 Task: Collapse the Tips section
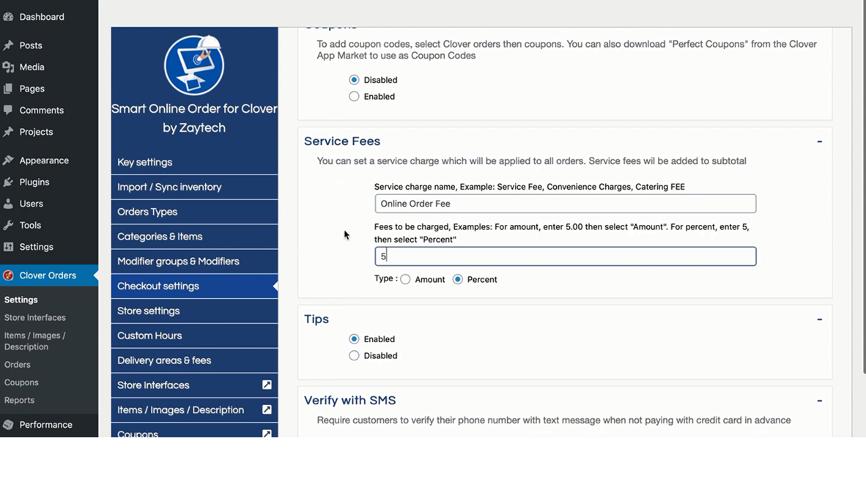coord(819,319)
